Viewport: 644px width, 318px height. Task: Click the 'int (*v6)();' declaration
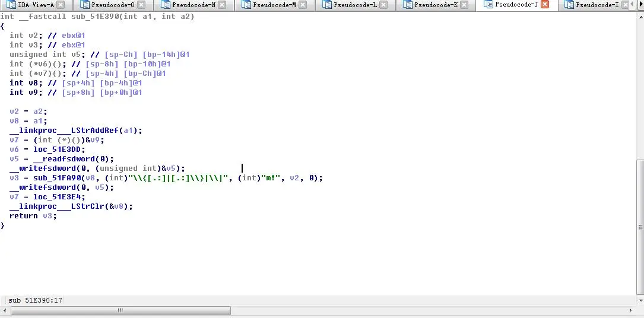point(90,63)
